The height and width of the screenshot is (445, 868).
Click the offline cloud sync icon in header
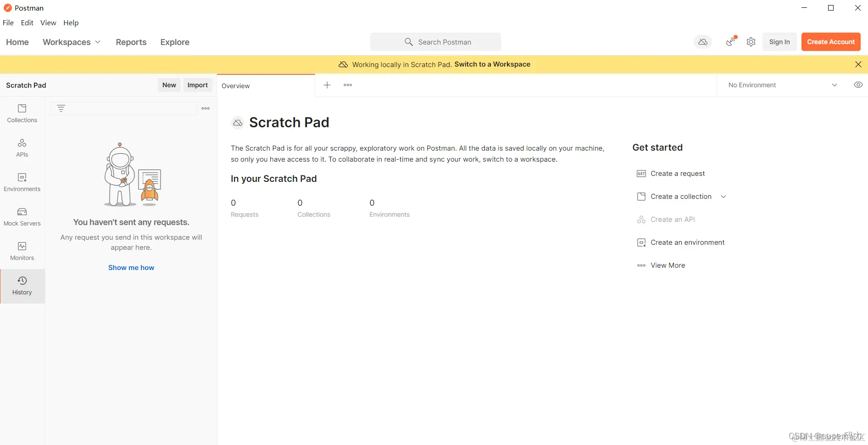(x=703, y=42)
